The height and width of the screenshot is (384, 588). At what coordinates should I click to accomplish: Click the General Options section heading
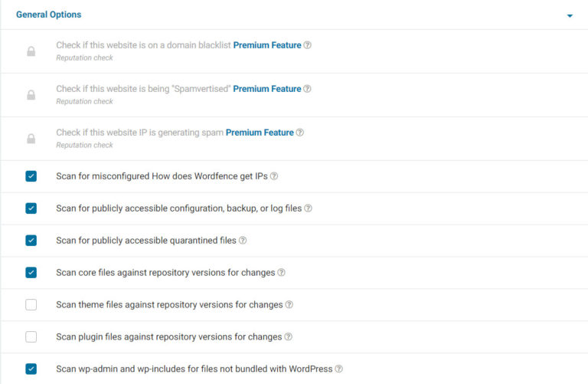point(49,15)
